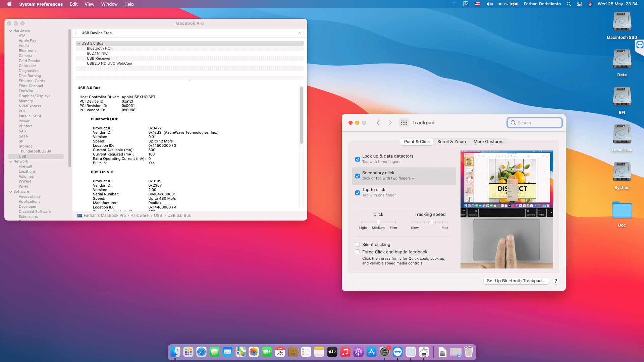Screen dimensions: 644x362
Task: Collapse the Network section in sidebar
Action: click(x=11, y=161)
